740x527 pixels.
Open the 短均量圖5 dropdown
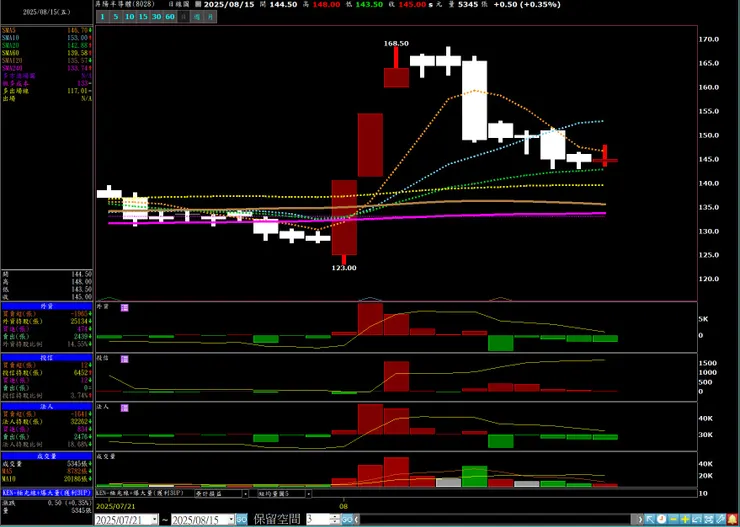(308, 494)
